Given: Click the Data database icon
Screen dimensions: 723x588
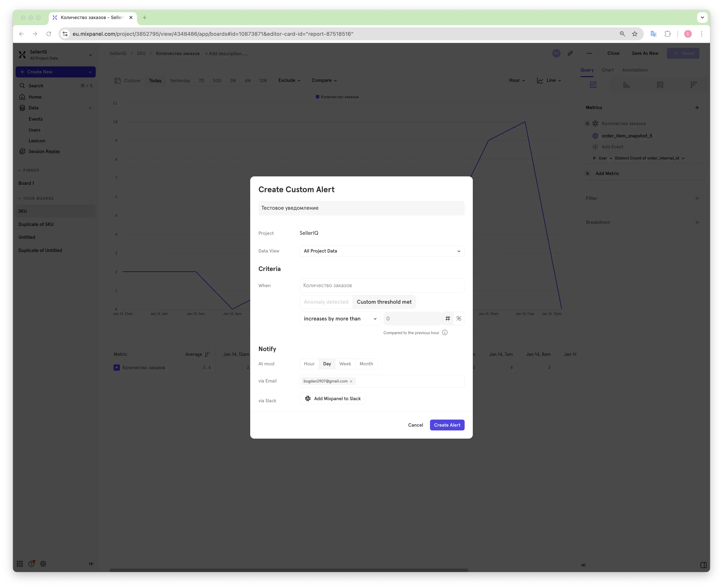Looking at the screenshot, I should pos(22,108).
